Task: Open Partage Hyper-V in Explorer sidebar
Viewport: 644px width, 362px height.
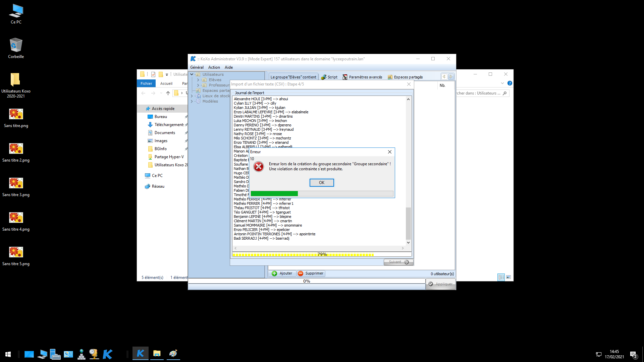Action: [x=169, y=157]
